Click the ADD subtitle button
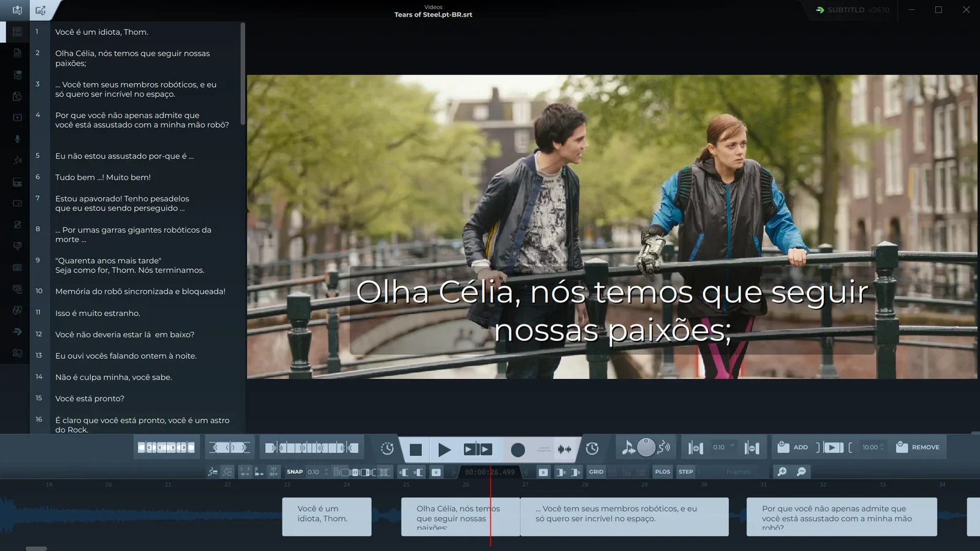 pos(793,447)
